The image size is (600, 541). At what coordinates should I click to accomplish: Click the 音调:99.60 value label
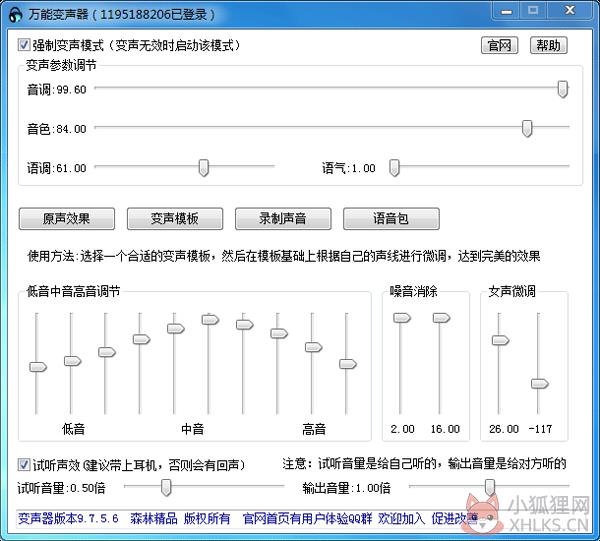(57, 90)
